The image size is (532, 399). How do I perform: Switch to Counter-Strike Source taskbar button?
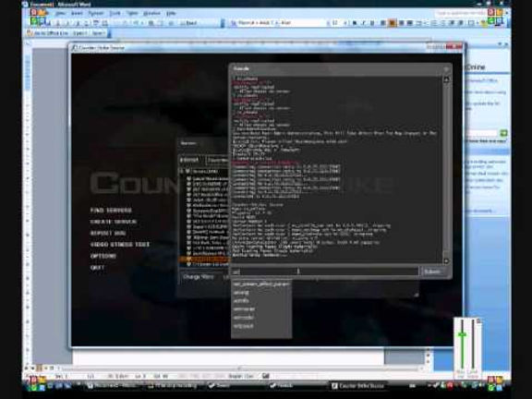point(358,386)
